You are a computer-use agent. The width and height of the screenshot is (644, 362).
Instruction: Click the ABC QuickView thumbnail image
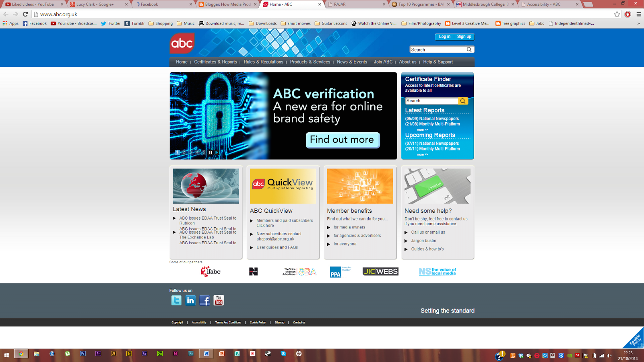[283, 186]
